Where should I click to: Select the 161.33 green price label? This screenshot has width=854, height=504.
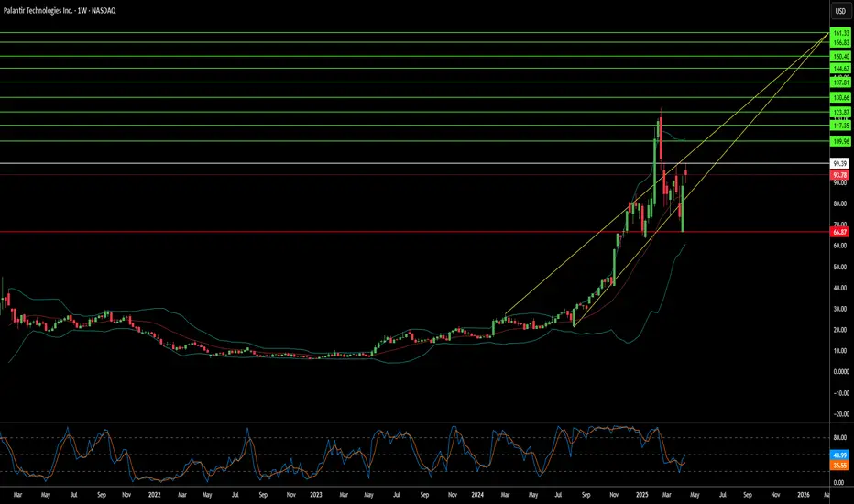(x=841, y=33)
